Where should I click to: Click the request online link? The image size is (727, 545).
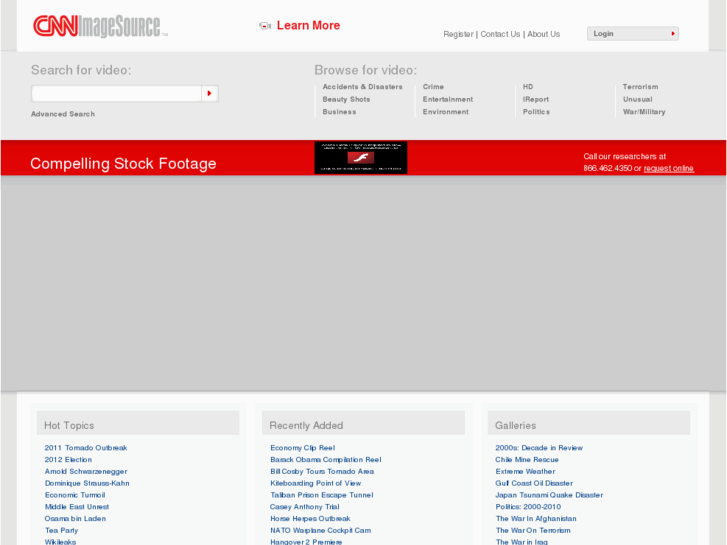pyautogui.click(x=669, y=168)
